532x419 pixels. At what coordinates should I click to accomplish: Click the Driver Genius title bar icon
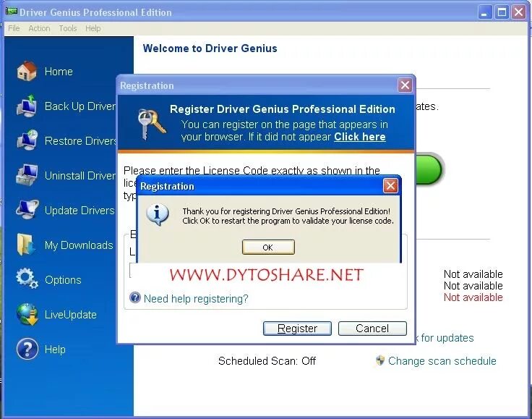tap(11, 12)
